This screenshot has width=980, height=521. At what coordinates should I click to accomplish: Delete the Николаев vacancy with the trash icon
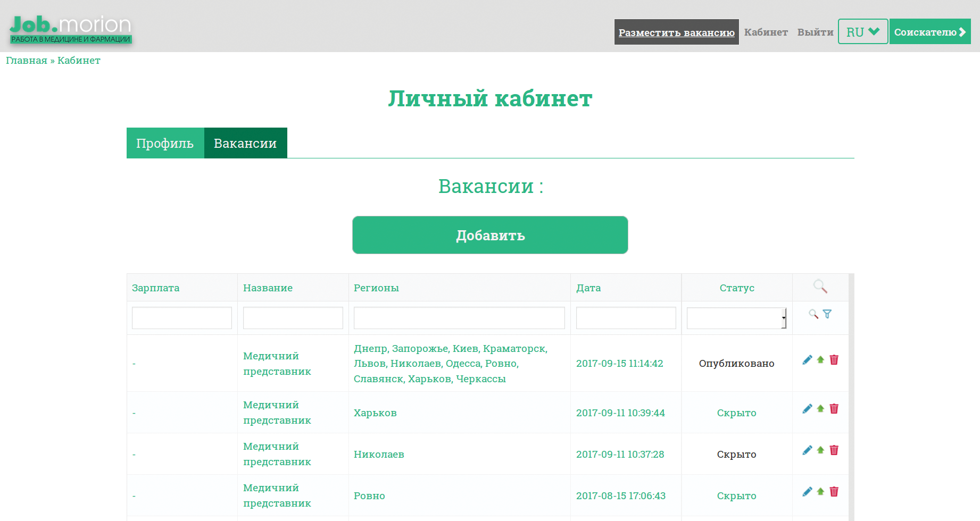click(x=834, y=450)
